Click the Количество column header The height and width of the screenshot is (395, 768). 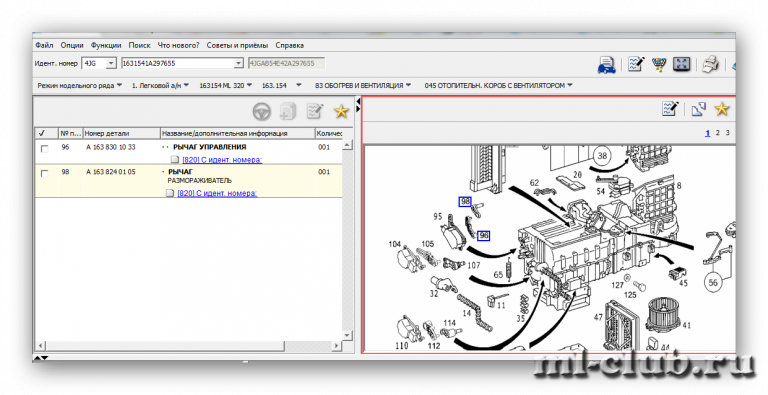(329, 133)
